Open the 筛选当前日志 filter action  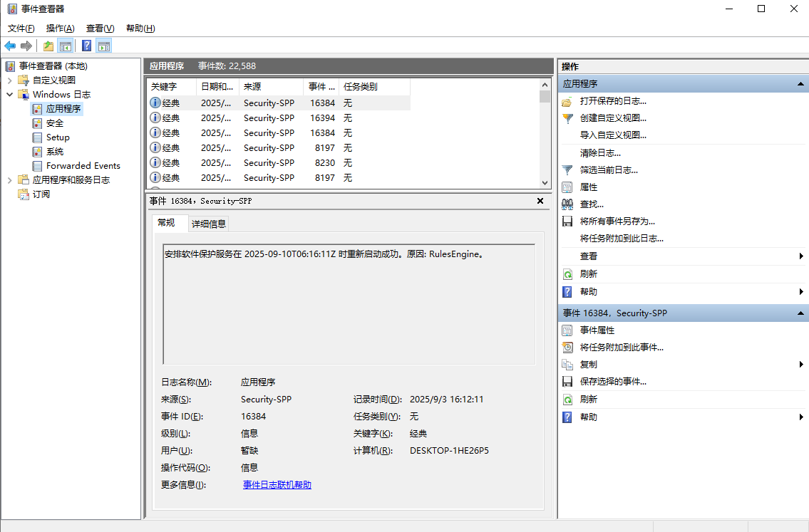pyautogui.click(x=608, y=170)
